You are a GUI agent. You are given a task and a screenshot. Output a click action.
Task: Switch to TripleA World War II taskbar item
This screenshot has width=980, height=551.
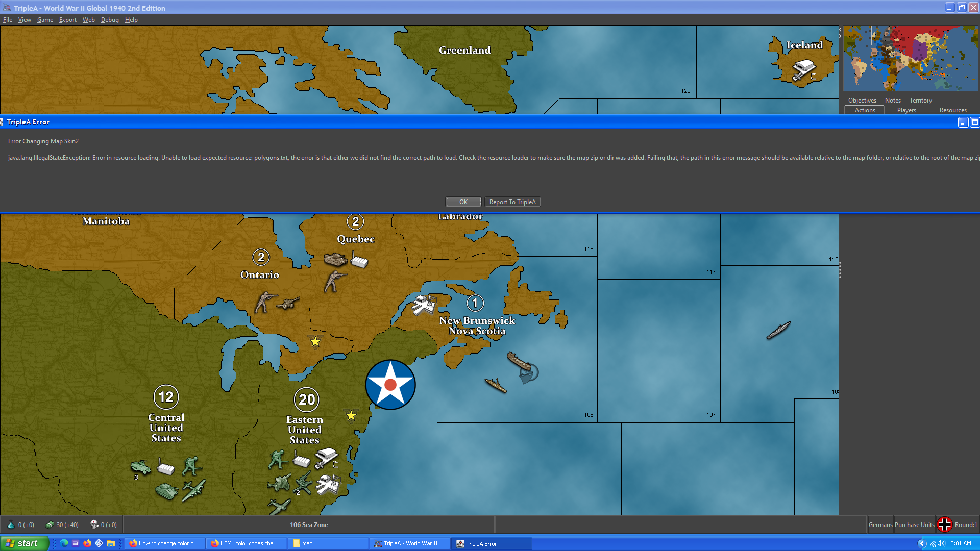click(409, 543)
